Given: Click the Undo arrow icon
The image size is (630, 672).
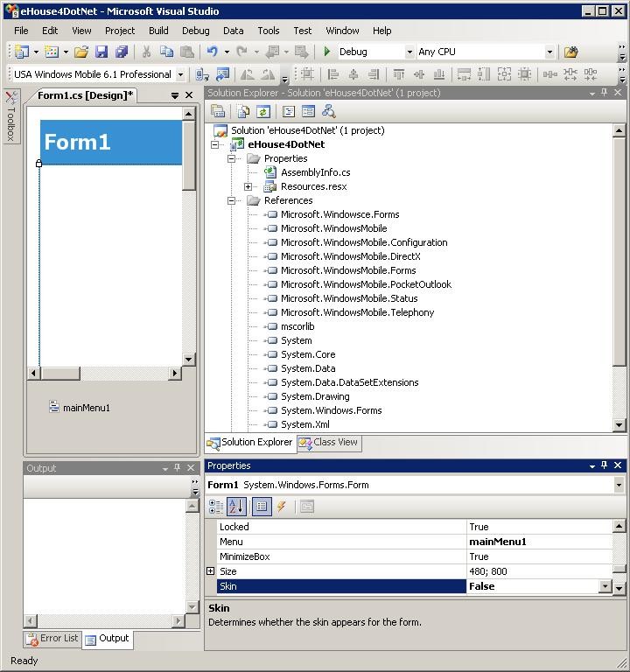Looking at the screenshot, I should pos(213,52).
